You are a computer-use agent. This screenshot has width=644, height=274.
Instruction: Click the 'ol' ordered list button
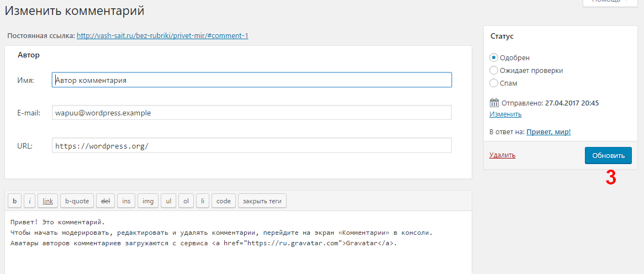pyautogui.click(x=186, y=201)
